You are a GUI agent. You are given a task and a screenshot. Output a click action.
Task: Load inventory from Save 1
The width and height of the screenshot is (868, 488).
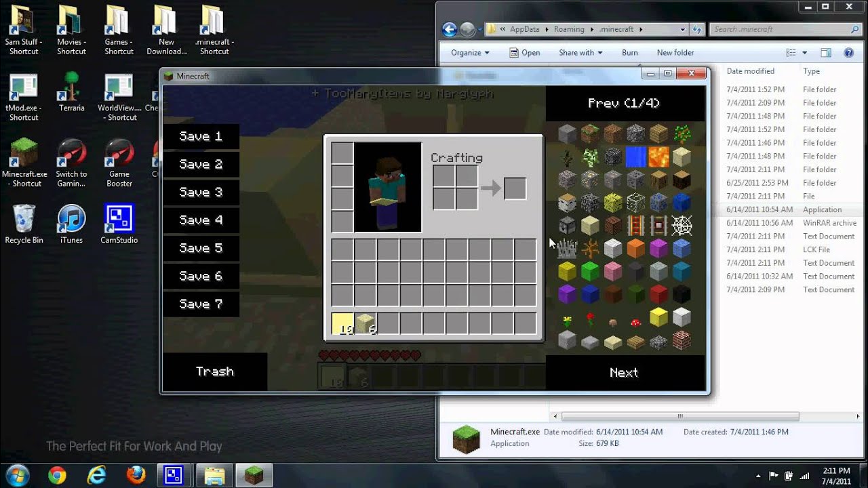[x=201, y=136]
